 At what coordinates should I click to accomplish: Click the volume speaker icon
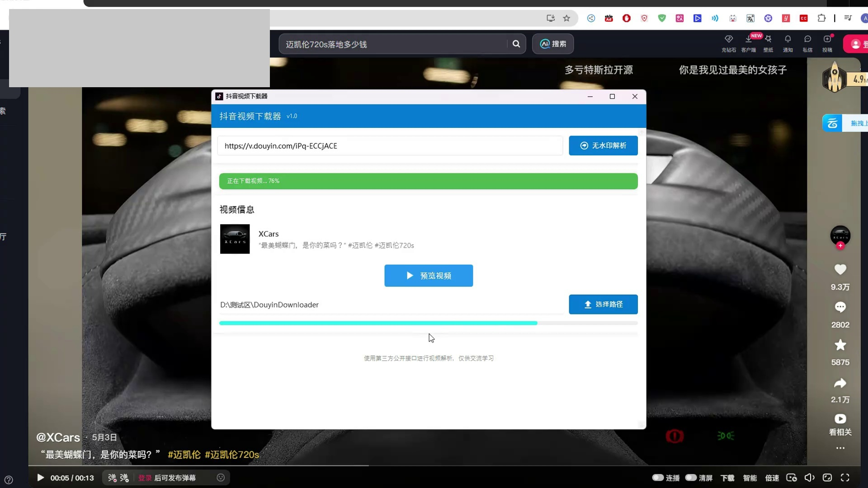click(x=809, y=478)
